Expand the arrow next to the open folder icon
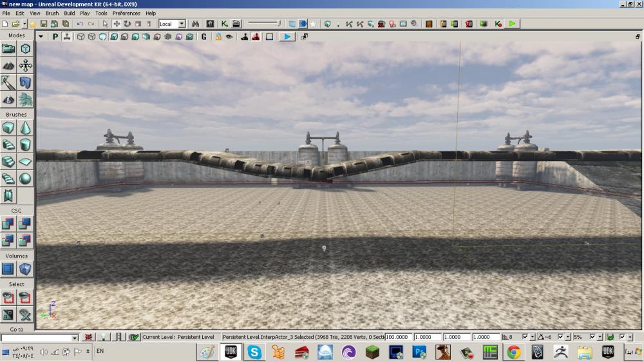 pyautogui.click(x=24, y=24)
